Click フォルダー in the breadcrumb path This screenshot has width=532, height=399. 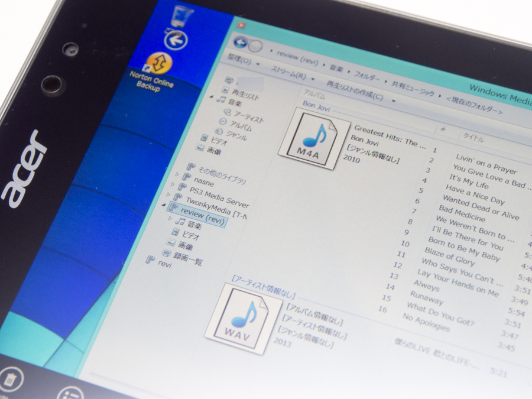point(367,76)
